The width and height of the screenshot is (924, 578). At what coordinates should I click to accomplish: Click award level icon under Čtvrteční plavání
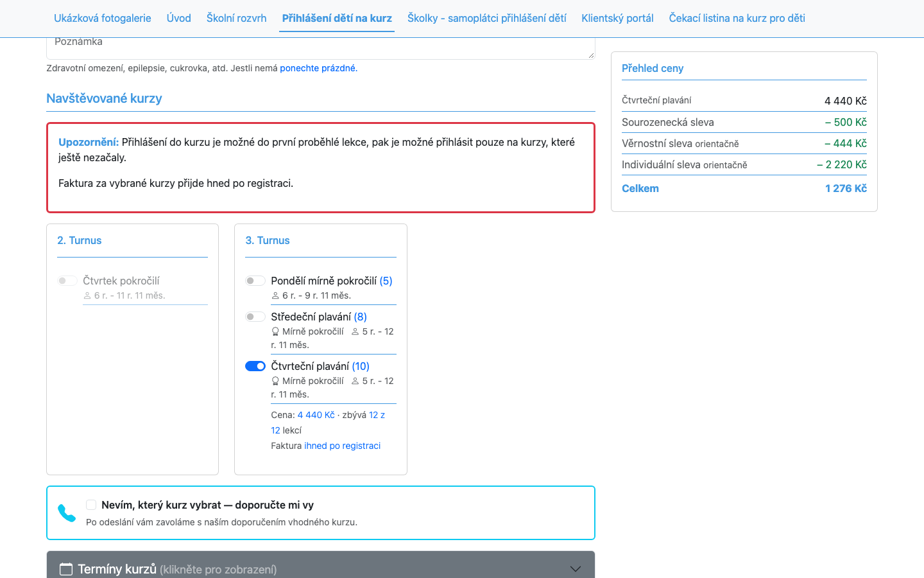coord(275,381)
